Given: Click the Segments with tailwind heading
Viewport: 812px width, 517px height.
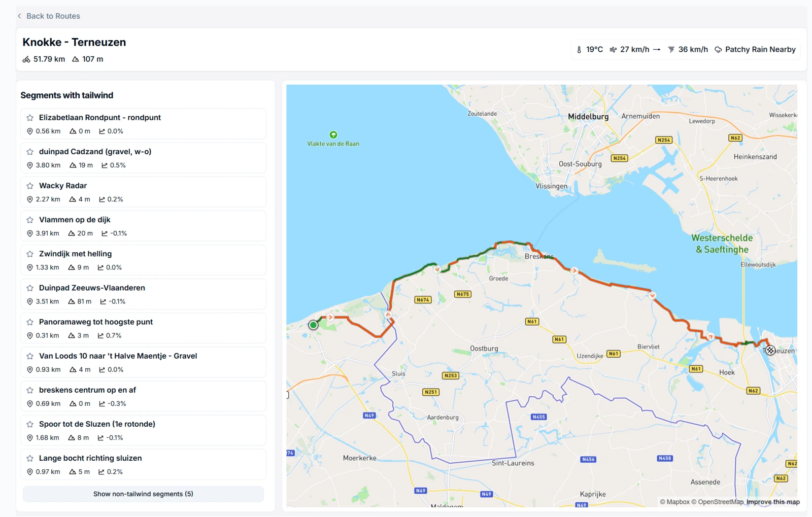Looking at the screenshot, I should coord(67,95).
